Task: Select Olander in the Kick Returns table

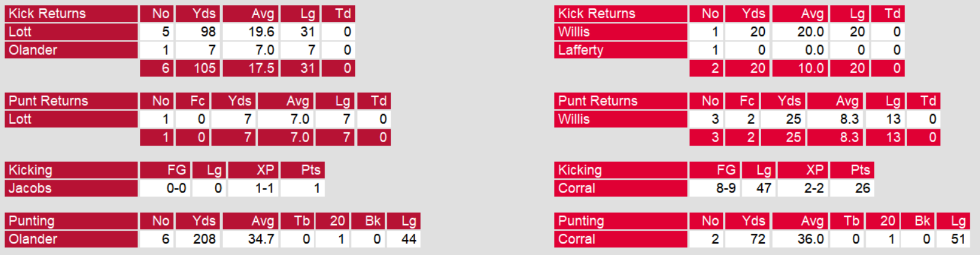Action: (33, 50)
